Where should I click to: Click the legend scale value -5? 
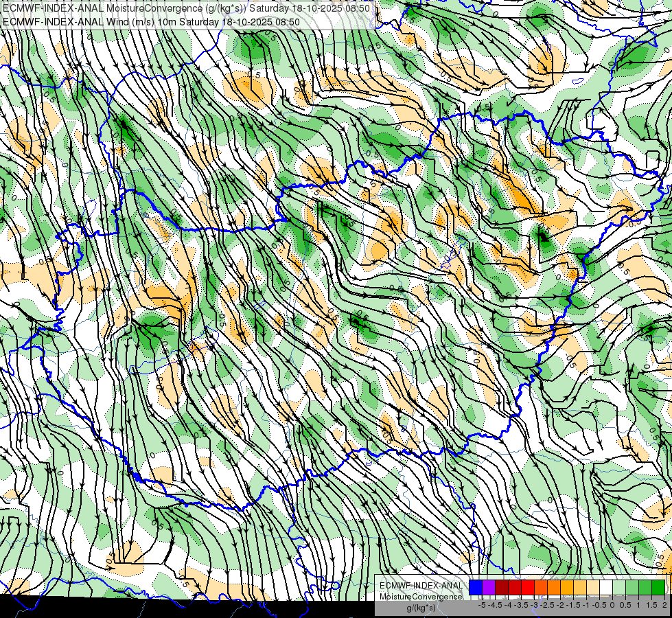[x=482, y=605]
